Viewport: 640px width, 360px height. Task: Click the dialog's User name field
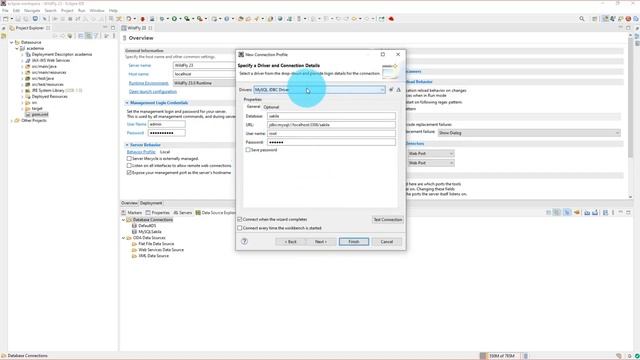[331, 133]
